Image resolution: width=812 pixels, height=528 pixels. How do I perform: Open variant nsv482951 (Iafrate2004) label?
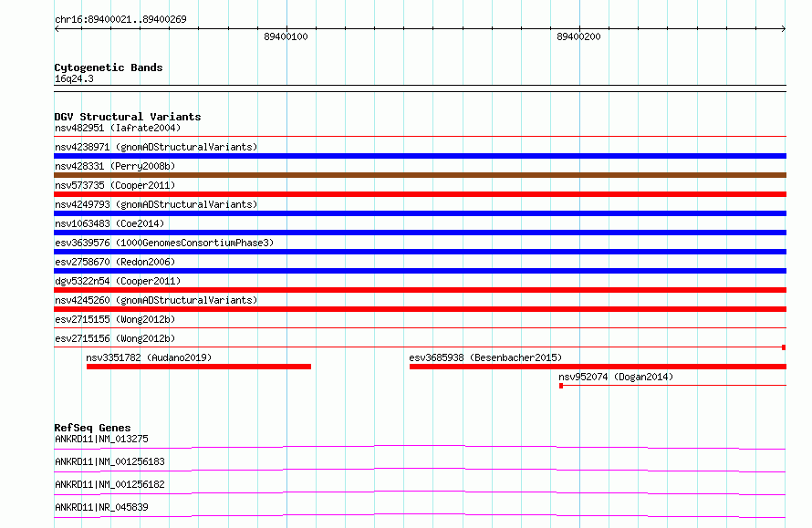(118, 128)
